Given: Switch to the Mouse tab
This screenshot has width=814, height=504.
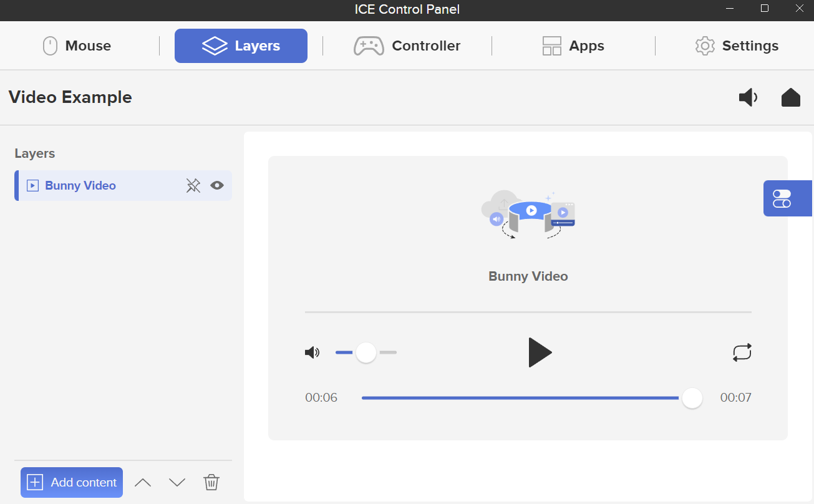Looking at the screenshot, I should (x=77, y=45).
